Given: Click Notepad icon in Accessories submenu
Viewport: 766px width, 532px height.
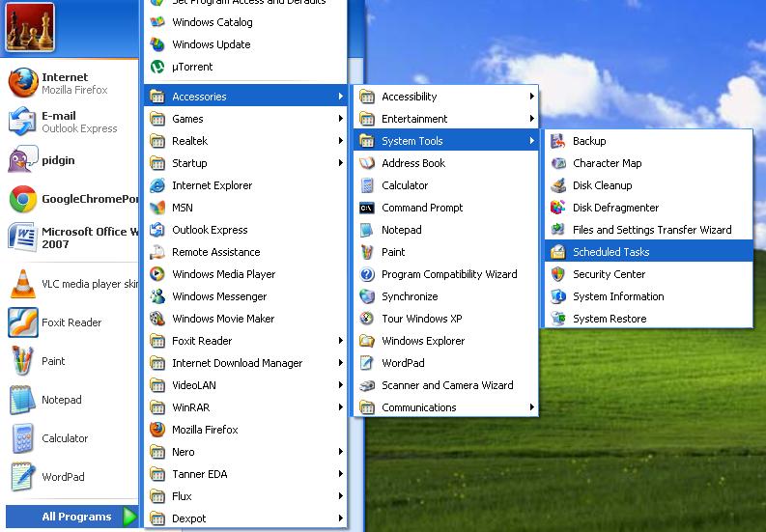Looking at the screenshot, I should click(x=367, y=230).
